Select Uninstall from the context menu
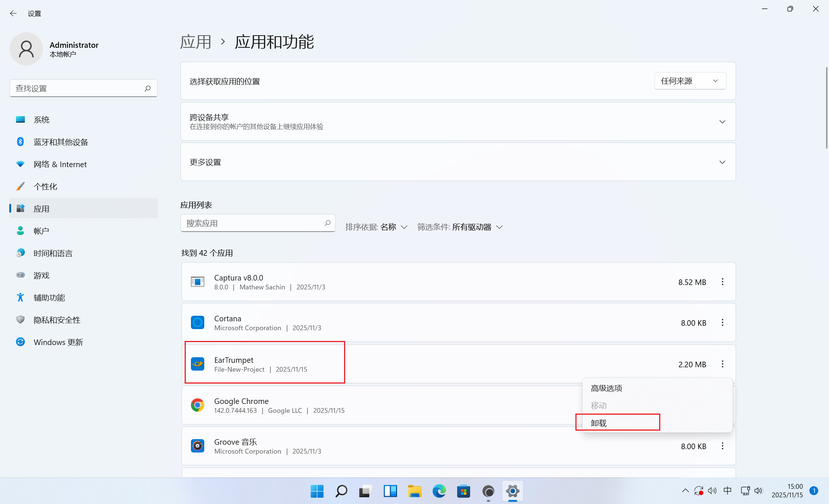This screenshot has width=829, height=504. (599, 423)
